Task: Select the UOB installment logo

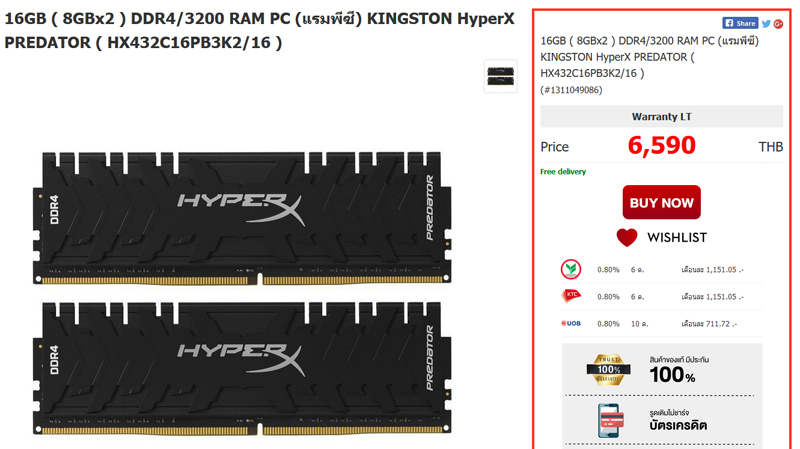Action: click(571, 323)
